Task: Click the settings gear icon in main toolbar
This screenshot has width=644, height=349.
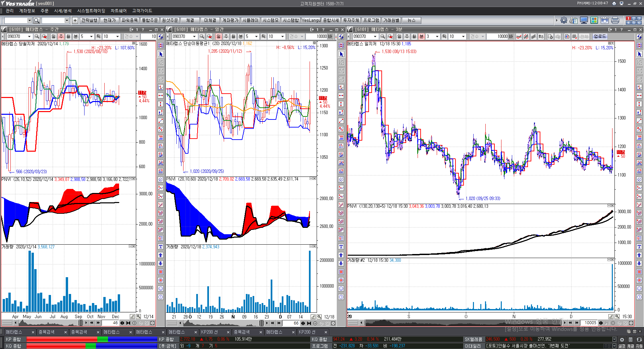Action: (564, 20)
